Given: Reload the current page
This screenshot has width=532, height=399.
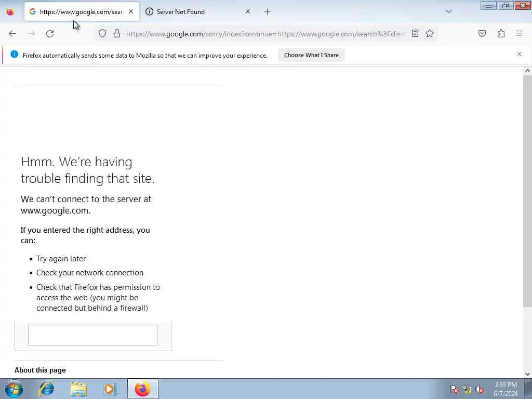Looking at the screenshot, I should 50,34.
